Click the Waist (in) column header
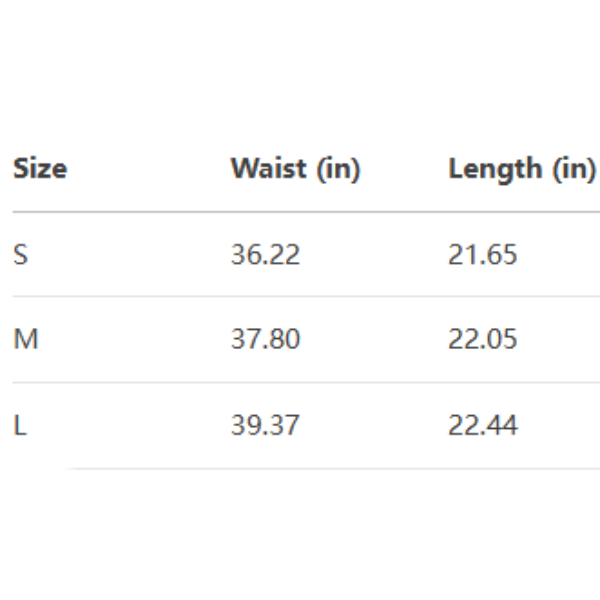Image resolution: width=600 pixels, height=600 pixels. (295, 169)
